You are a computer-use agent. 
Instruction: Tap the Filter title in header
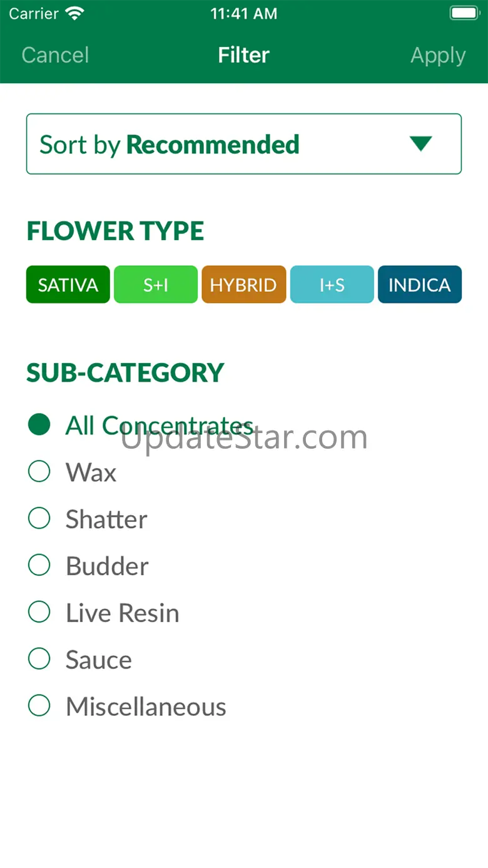click(x=243, y=55)
